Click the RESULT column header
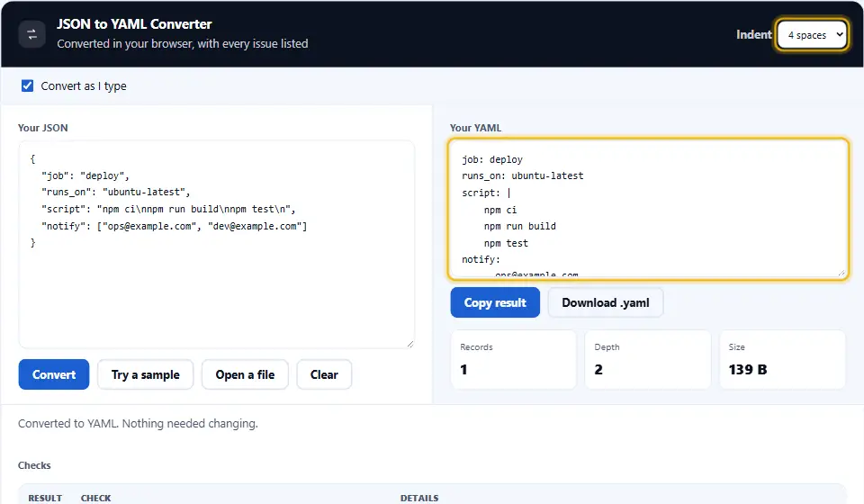864x504 pixels. point(45,498)
